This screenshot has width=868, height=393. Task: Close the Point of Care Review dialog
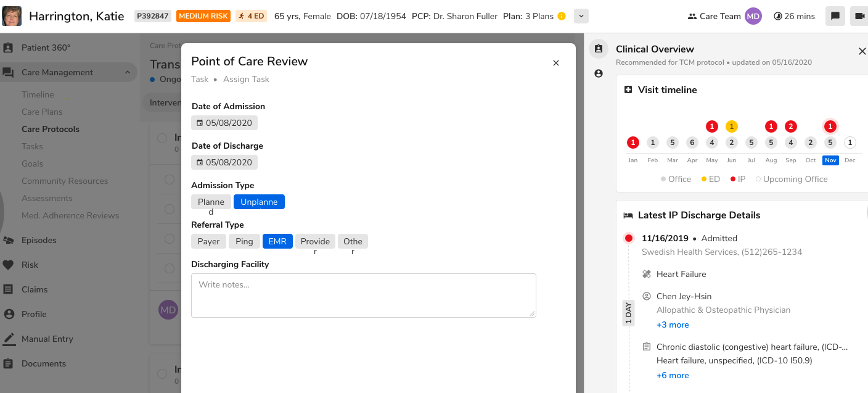pyautogui.click(x=556, y=62)
